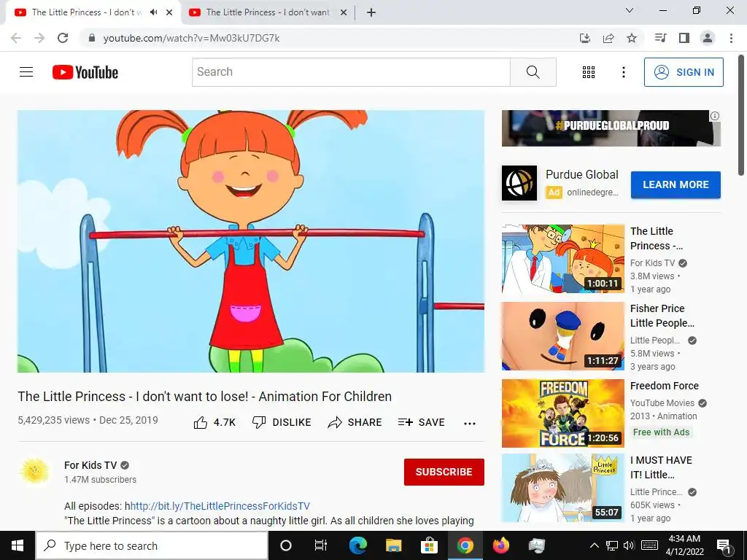The height and width of the screenshot is (560, 747).
Task: Click the SIGN IN button
Action: 684,72
